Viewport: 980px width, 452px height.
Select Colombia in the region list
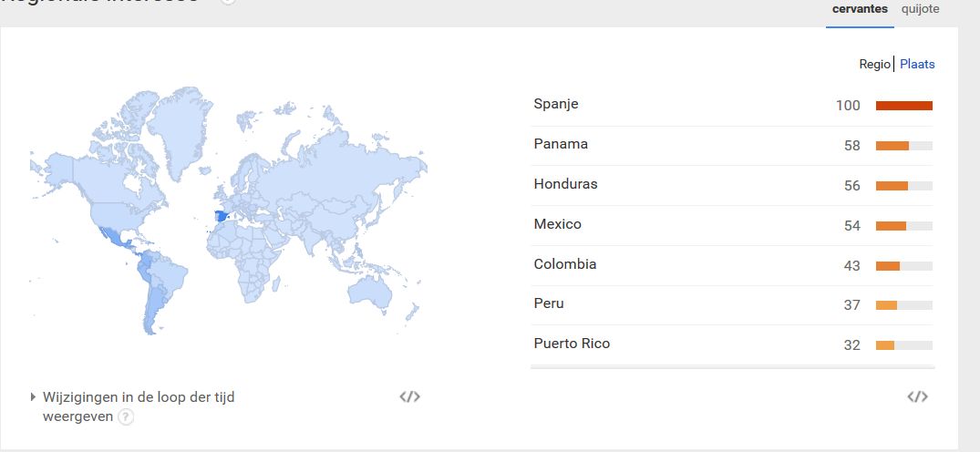coord(565,264)
